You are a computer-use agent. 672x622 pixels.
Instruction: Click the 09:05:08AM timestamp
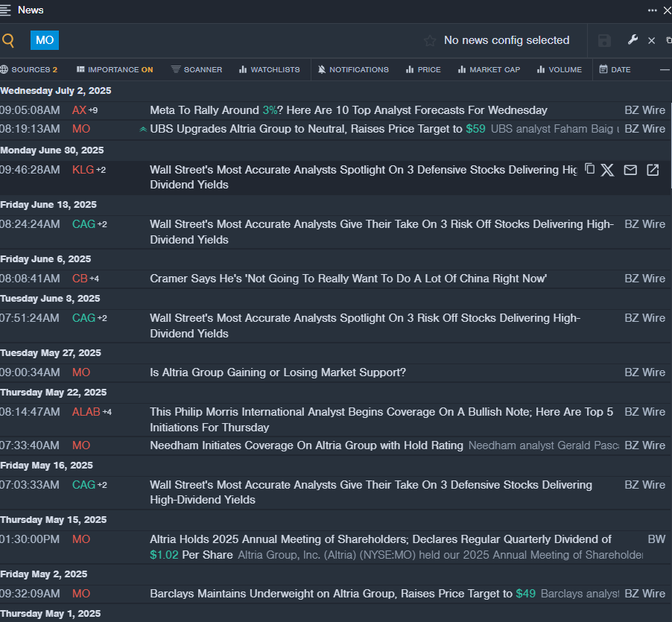(30, 110)
